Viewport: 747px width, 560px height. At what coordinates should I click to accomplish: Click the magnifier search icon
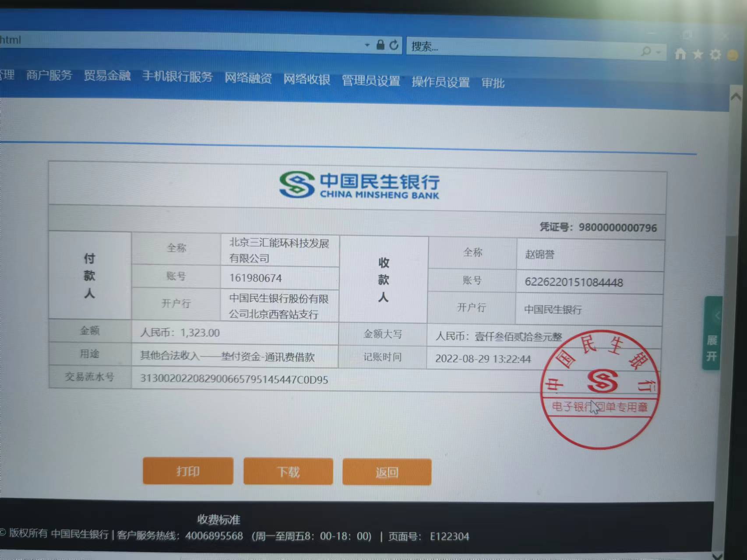tap(646, 52)
